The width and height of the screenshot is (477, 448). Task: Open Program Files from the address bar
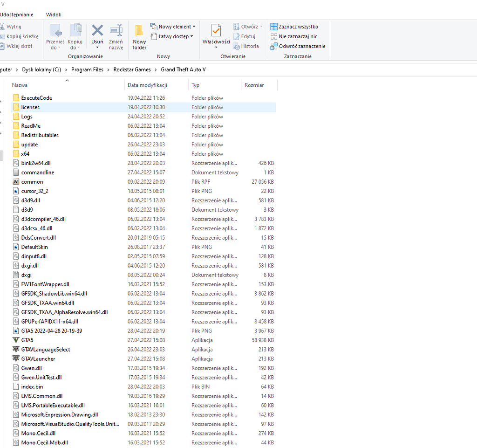click(86, 69)
